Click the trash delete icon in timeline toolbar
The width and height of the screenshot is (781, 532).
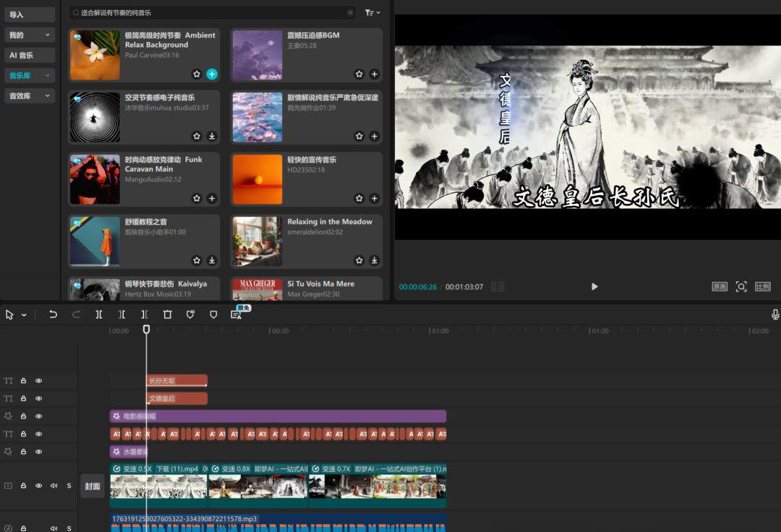pyautogui.click(x=167, y=314)
